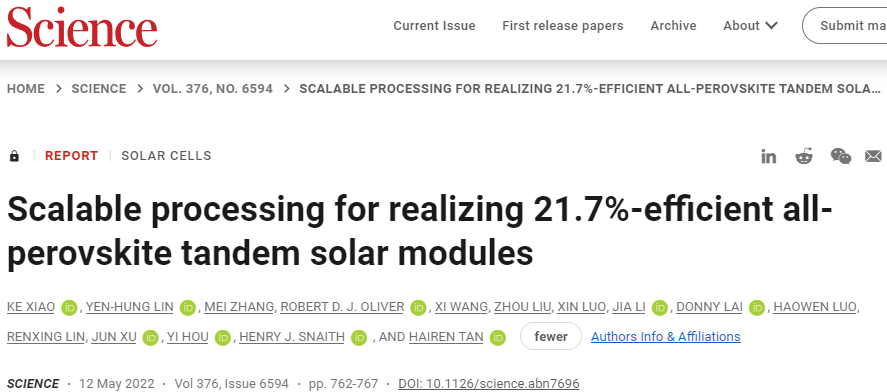Screen dimensions: 887x392
Task: Open Hairen Tan's ORCID iD icon
Action: click(497, 338)
